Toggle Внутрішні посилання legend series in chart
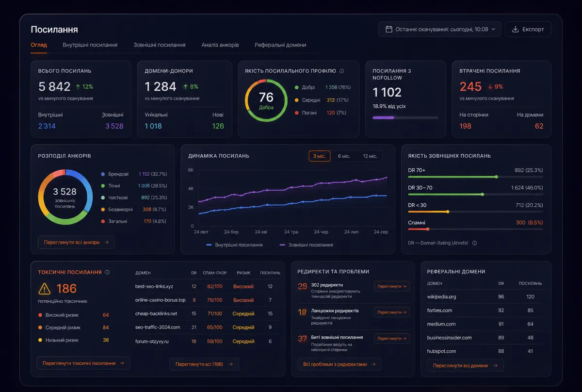The height and width of the screenshot is (392, 582). (x=234, y=245)
